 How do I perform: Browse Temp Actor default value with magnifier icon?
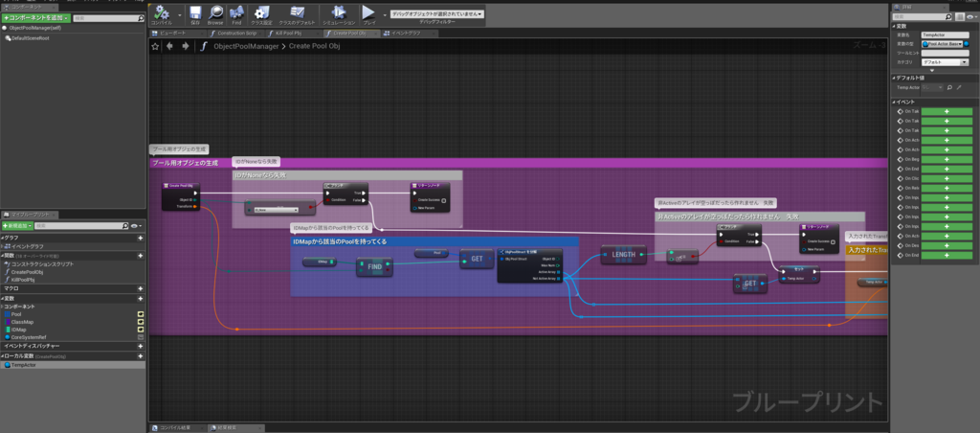coord(949,87)
